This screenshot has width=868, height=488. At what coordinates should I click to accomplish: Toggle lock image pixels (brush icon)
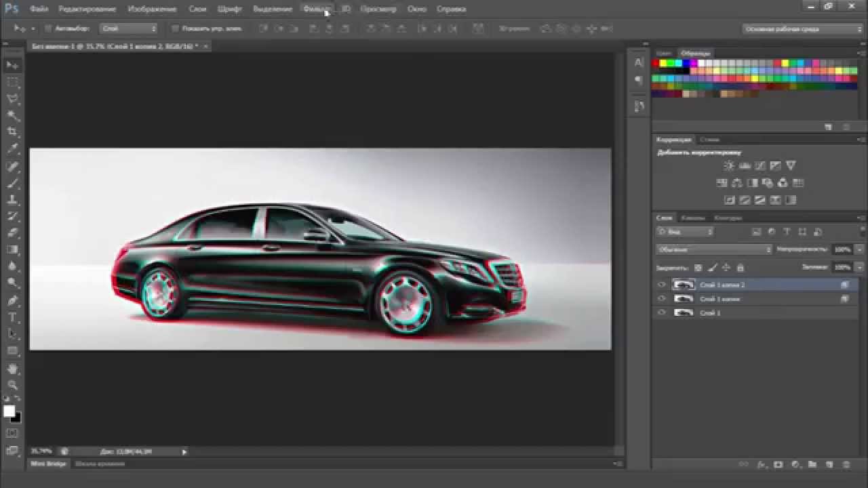pos(713,268)
